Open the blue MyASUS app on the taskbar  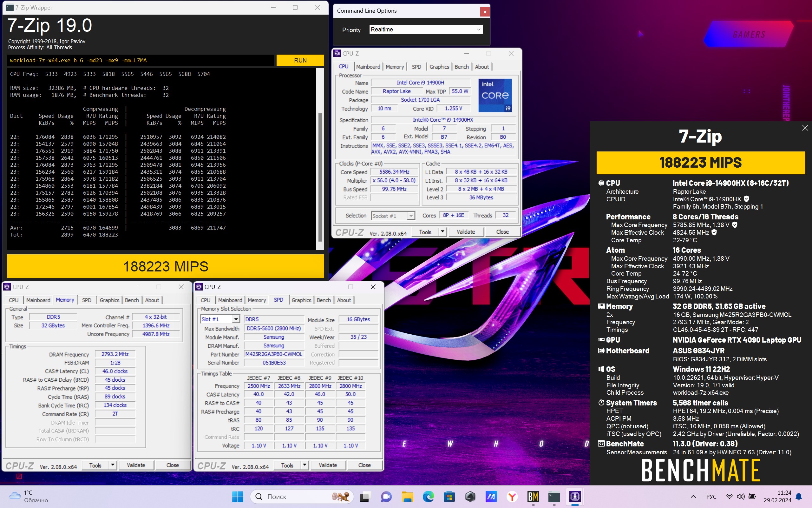(x=491, y=497)
